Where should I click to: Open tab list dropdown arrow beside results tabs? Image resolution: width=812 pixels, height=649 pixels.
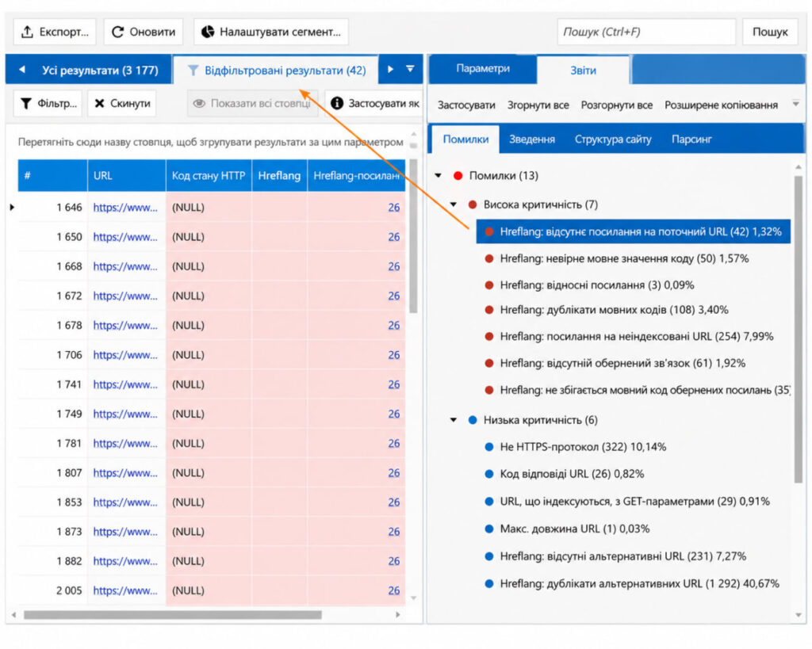410,69
